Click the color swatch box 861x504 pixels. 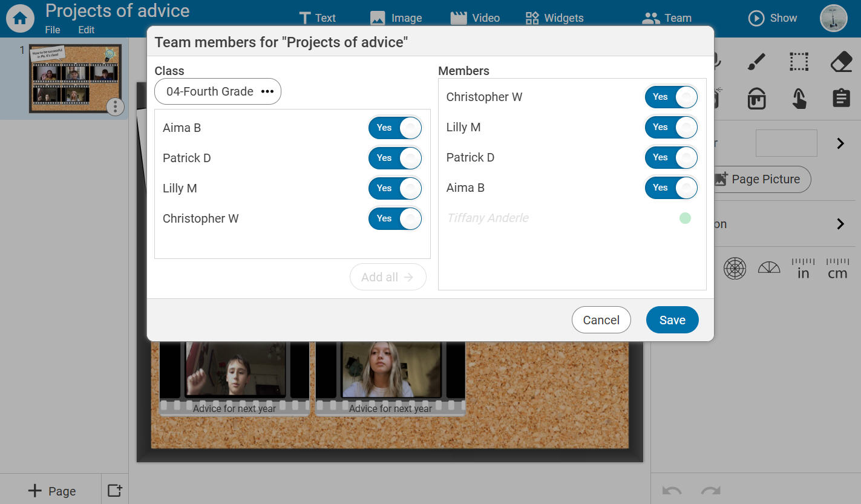coord(786,143)
